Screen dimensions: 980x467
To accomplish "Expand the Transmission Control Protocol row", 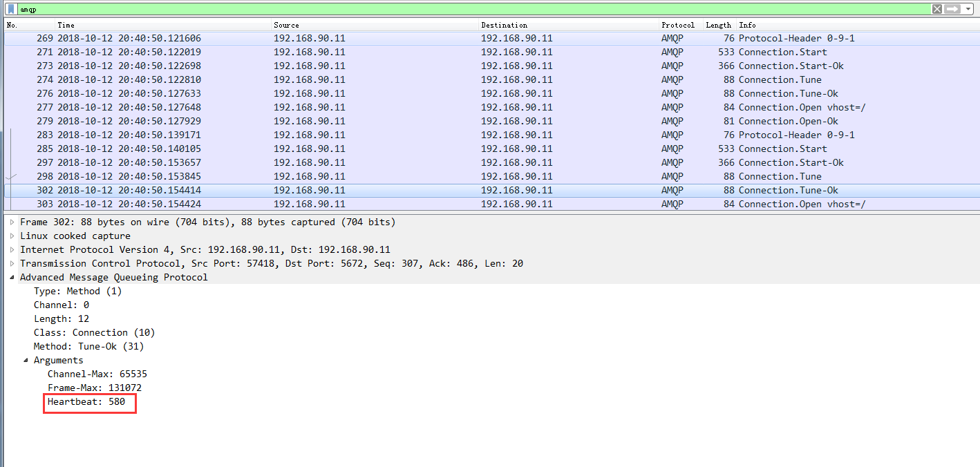I will (12, 263).
